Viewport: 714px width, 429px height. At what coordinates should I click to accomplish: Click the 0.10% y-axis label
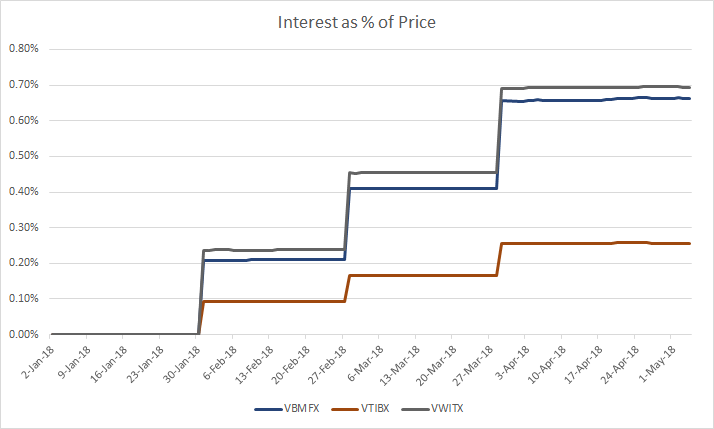pos(24,299)
